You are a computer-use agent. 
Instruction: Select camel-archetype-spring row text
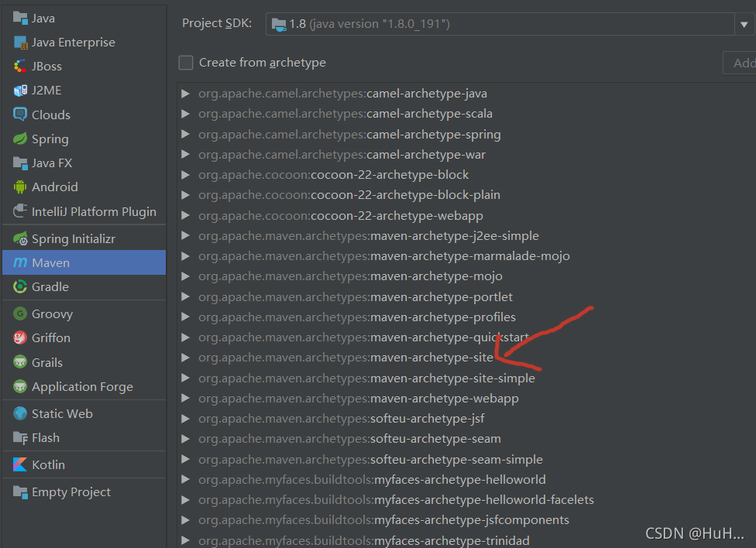(349, 135)
